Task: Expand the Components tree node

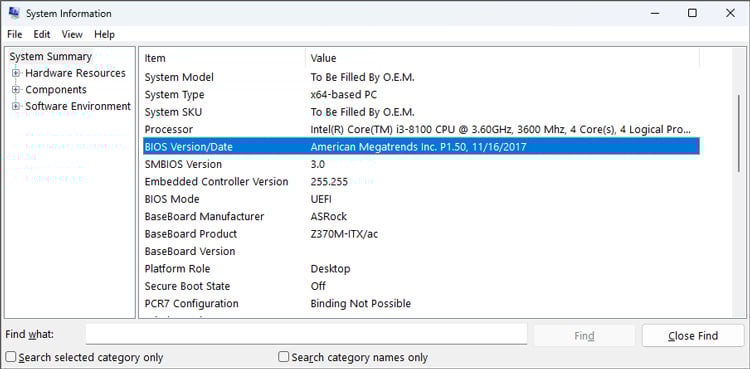Action: (16, 90)
